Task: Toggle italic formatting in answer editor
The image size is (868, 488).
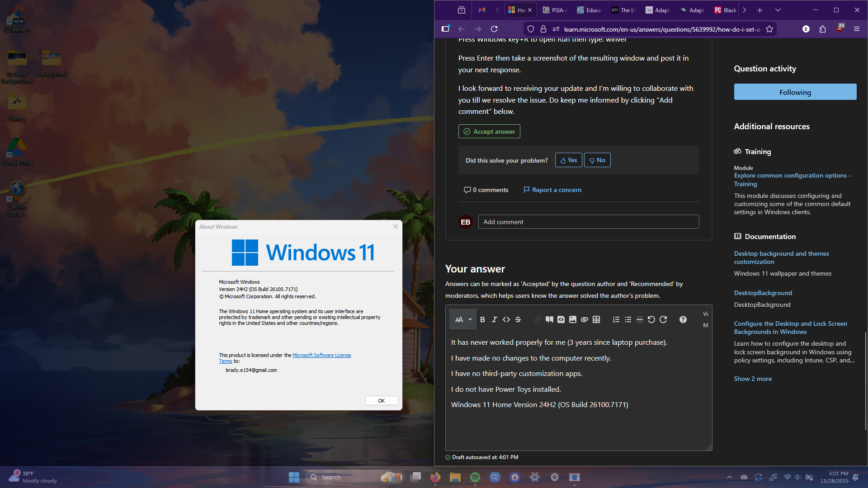Action: click(494, 319)
